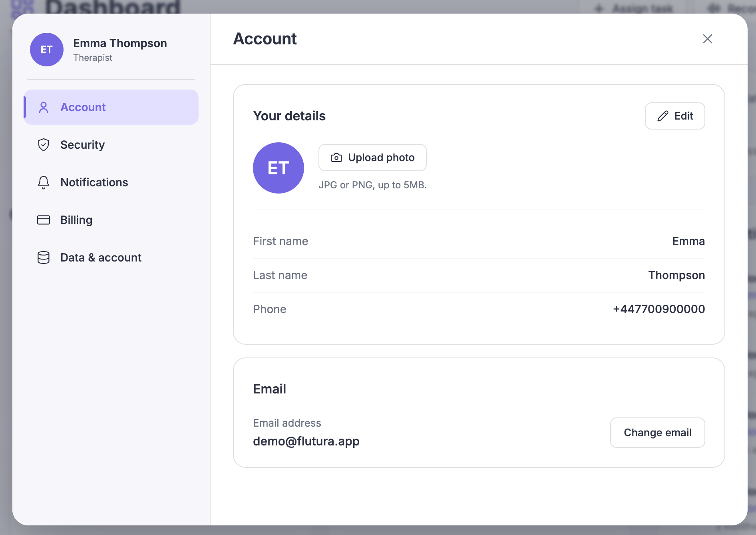Image resolution: width=756 pixels, height=535 pixels.
Task: Click the Account dialog title
Action: click(x=265, y=39)
